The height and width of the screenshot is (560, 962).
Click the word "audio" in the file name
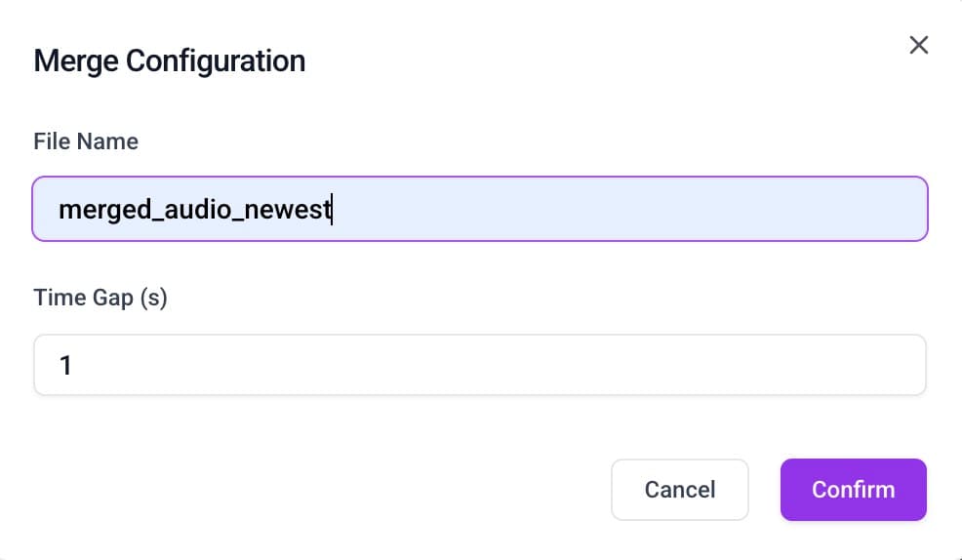click(194, 209)
